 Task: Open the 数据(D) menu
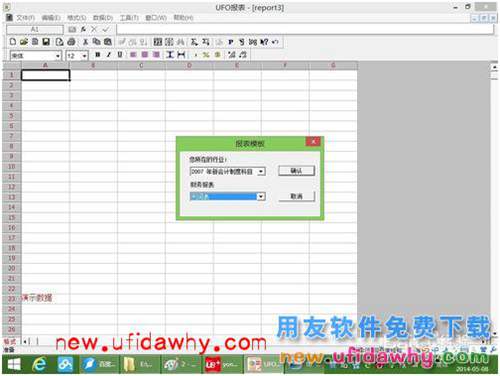pyautogui.click(x=103, y=17)
